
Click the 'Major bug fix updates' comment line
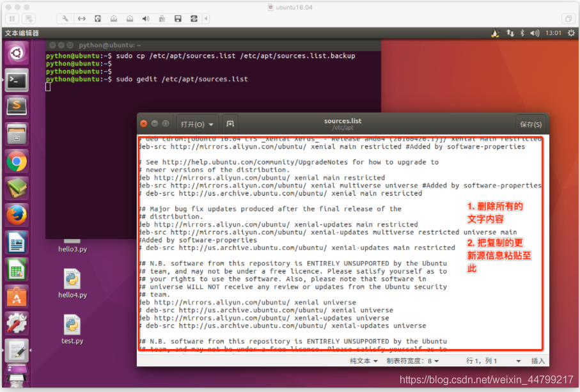[270, 209]
